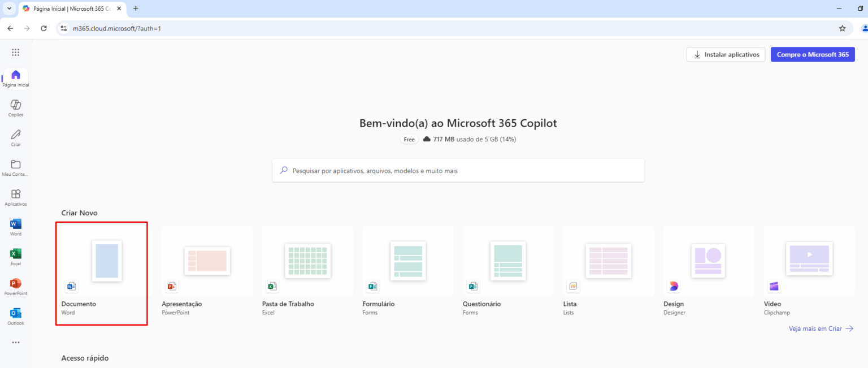Click the app launcher grid icon
The height and width of the screenshot is (368, 868).
15,51
